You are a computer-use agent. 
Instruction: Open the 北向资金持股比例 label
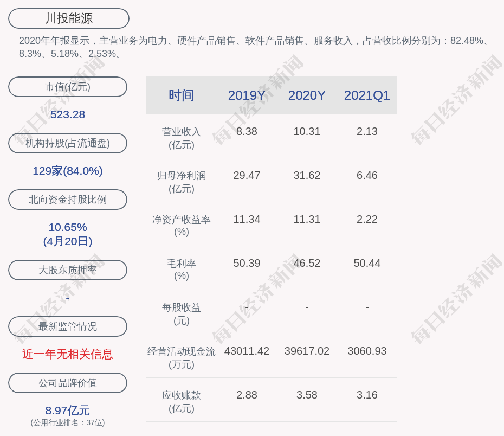coord(68,200)
